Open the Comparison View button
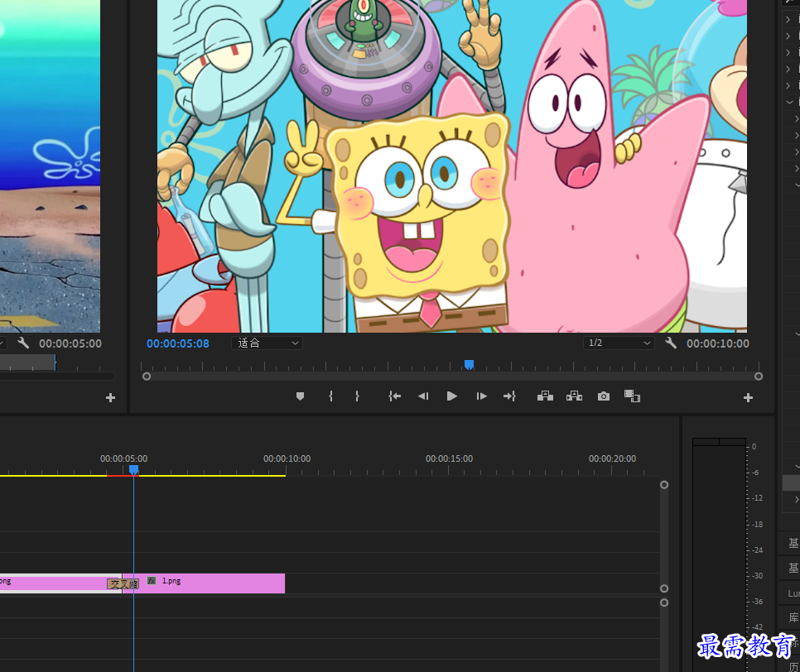This screenshot has height=672, width=800. 632,396
